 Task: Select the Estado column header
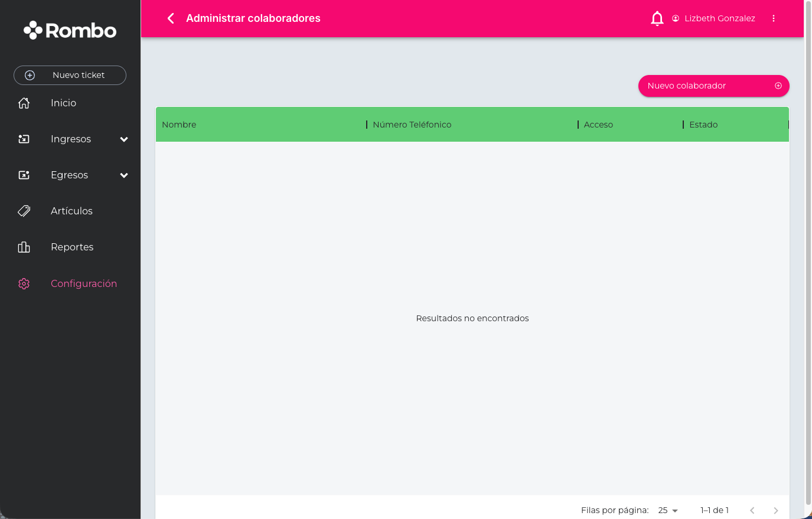pos(703,125)
